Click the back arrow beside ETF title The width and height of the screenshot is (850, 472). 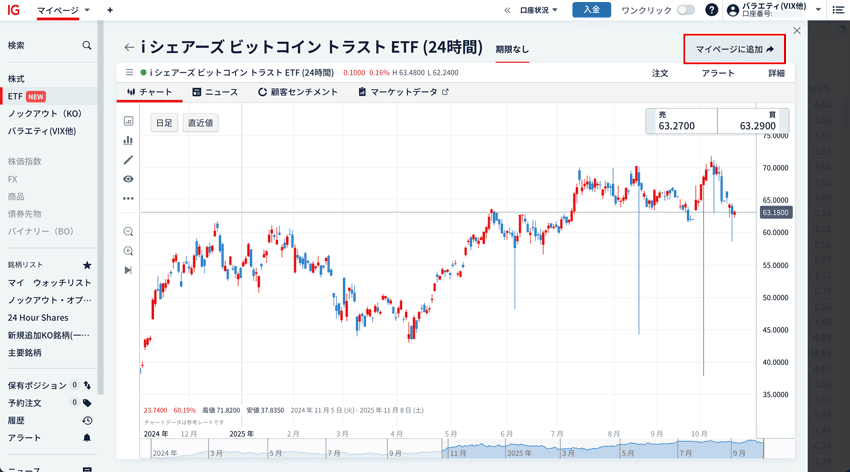(x=129, y=47)
